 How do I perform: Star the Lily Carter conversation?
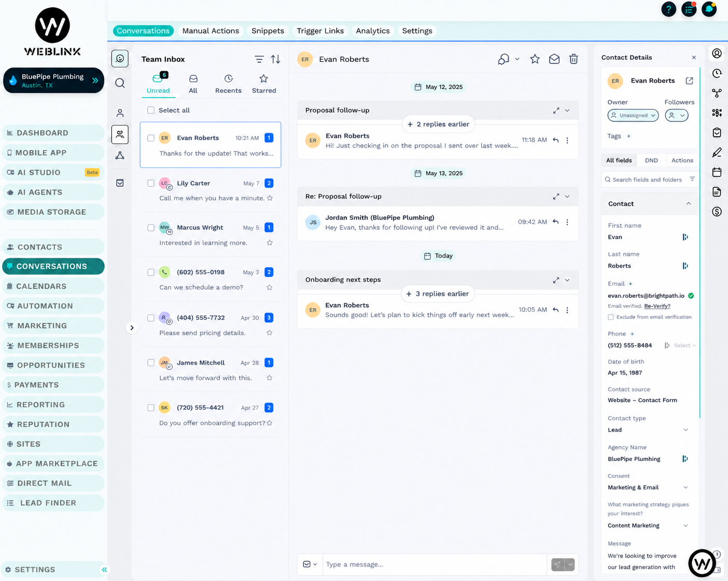click(270, 198)
